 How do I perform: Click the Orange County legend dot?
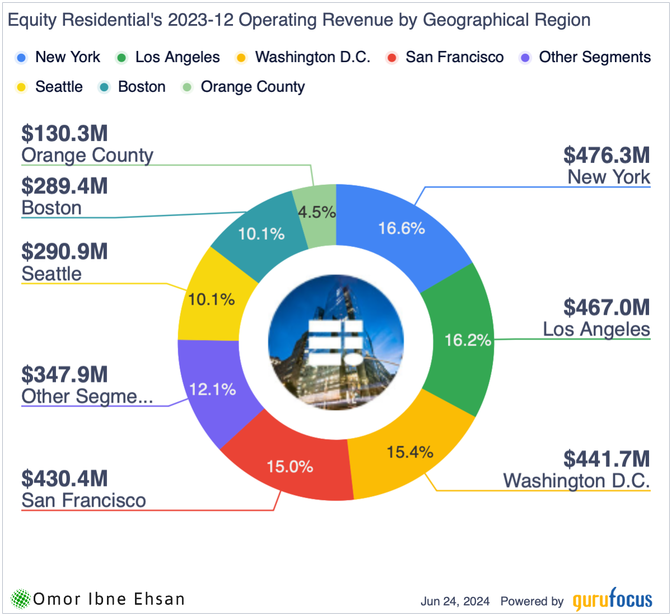(x=188, y=87)
